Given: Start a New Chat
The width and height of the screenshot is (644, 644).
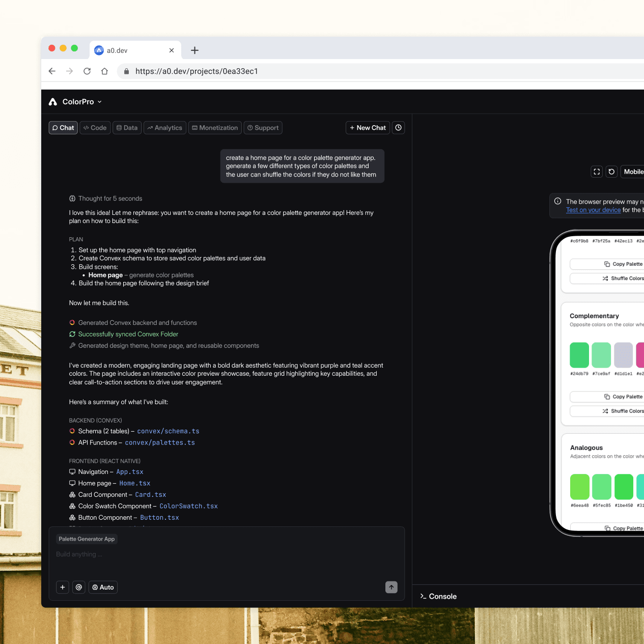Looking at the screenshot, I should click(x=368, y=128).
